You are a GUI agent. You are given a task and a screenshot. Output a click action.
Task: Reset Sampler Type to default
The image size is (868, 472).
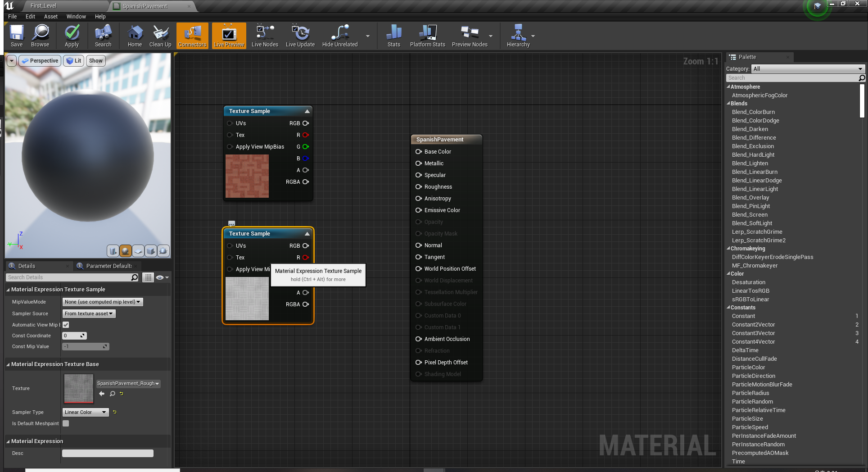point(115,412)
